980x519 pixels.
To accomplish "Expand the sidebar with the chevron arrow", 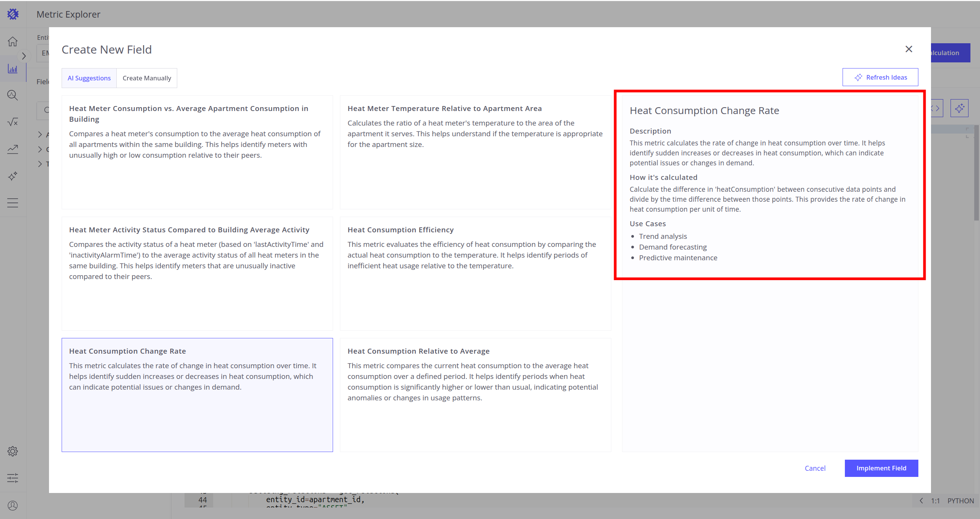I will click(24, 56).
